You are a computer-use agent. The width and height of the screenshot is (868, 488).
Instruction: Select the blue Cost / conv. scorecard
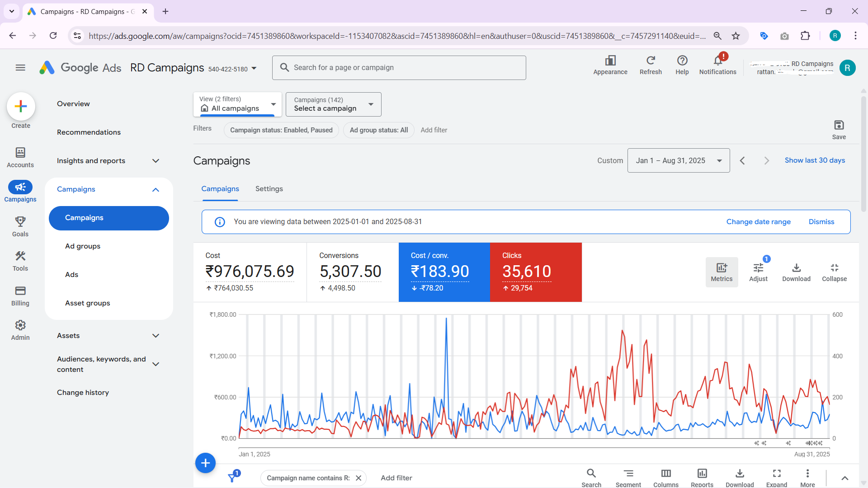444,272
